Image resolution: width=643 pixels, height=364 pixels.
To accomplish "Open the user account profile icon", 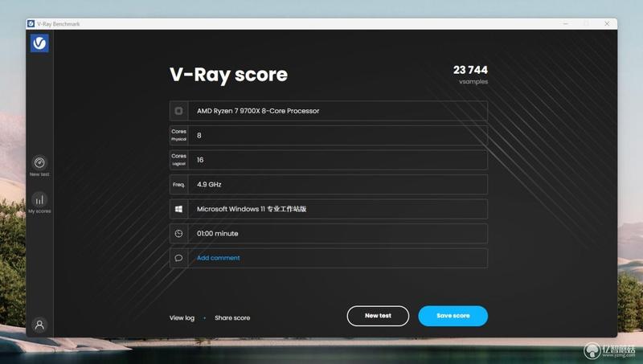I will [39, 325].
